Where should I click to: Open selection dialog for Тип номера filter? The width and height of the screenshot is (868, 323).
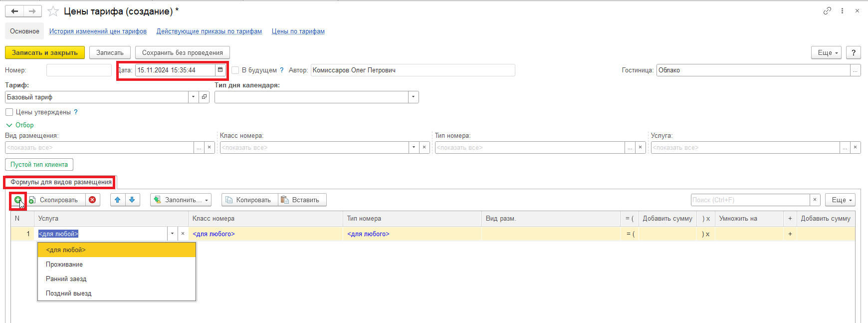tap(630, 148)
